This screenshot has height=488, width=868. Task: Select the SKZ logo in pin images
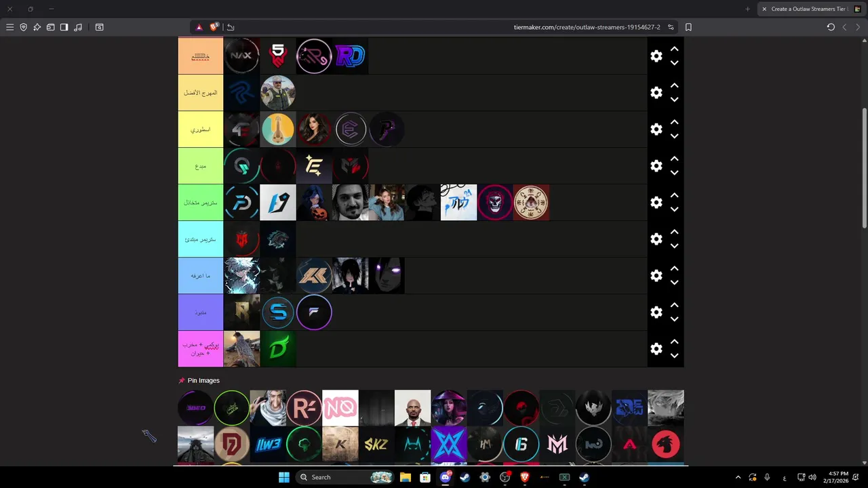click(x=376, y=445)
